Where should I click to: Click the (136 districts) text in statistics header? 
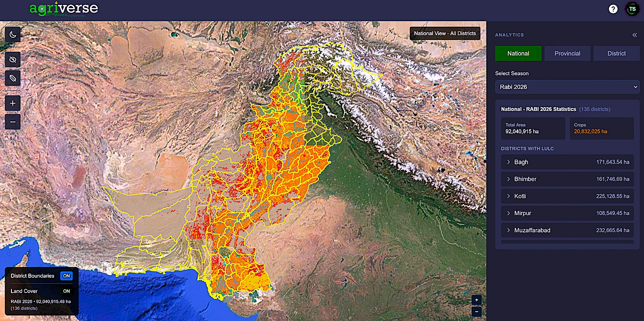point(595,109)
